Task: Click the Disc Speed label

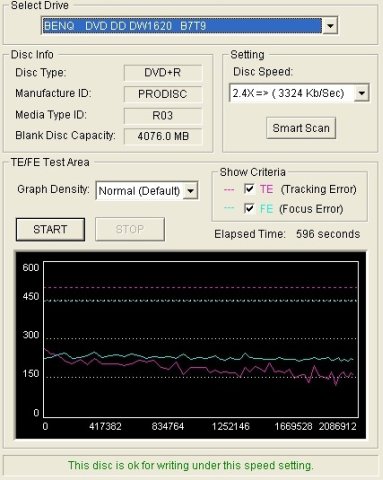Action: tap(263, 72)
